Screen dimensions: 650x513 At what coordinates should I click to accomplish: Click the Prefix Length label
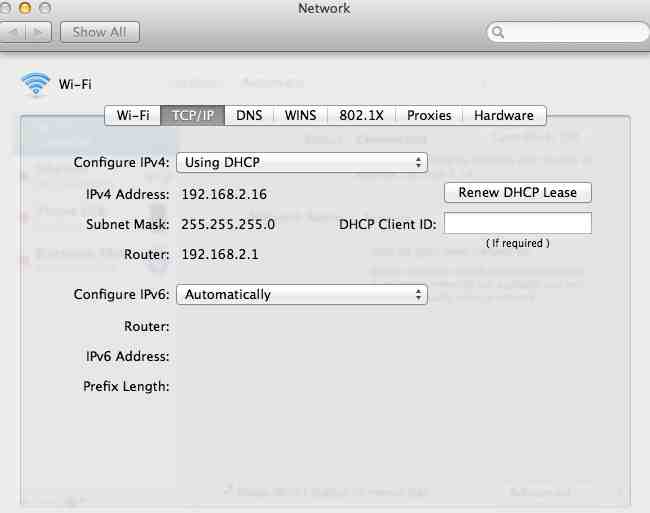click(x=126, y=386)
